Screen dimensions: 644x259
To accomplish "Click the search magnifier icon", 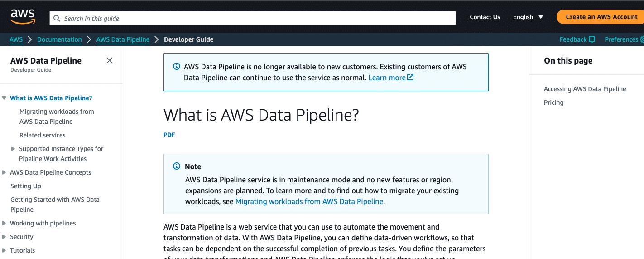I will (x=57, y=19).
